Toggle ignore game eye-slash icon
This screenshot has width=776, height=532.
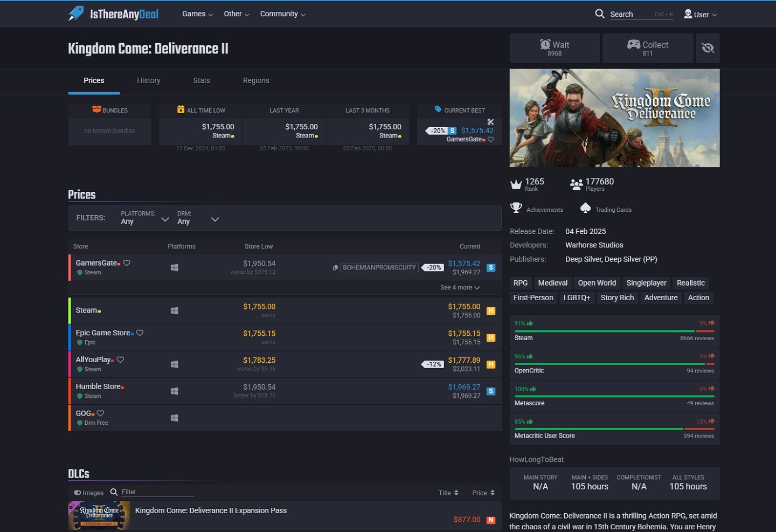[x=708, y=48]
